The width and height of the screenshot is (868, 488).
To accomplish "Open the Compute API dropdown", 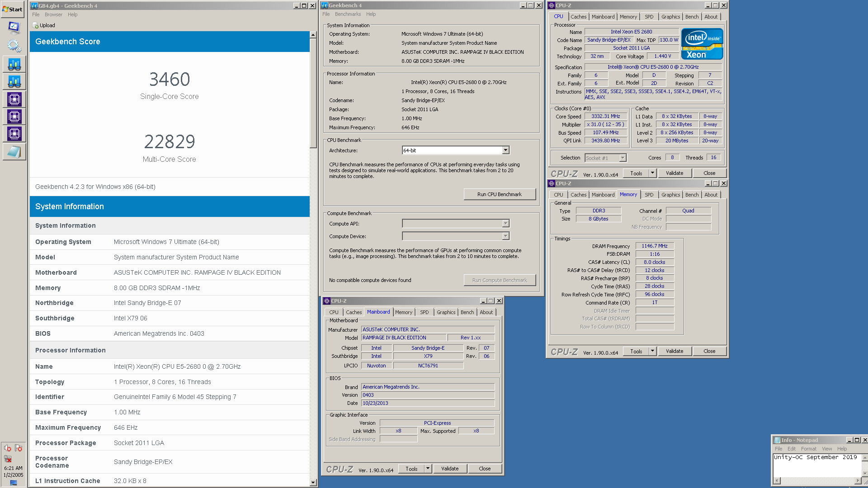I will point(505,224).
